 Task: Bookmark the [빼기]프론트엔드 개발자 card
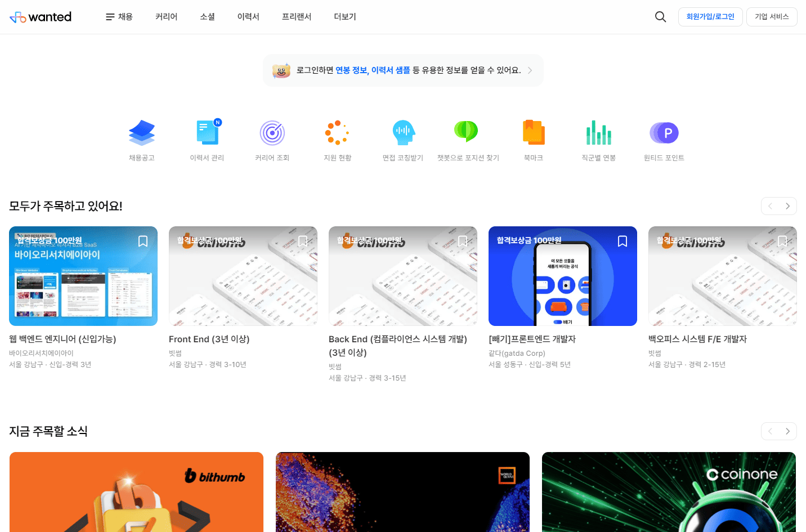[623, 241]
